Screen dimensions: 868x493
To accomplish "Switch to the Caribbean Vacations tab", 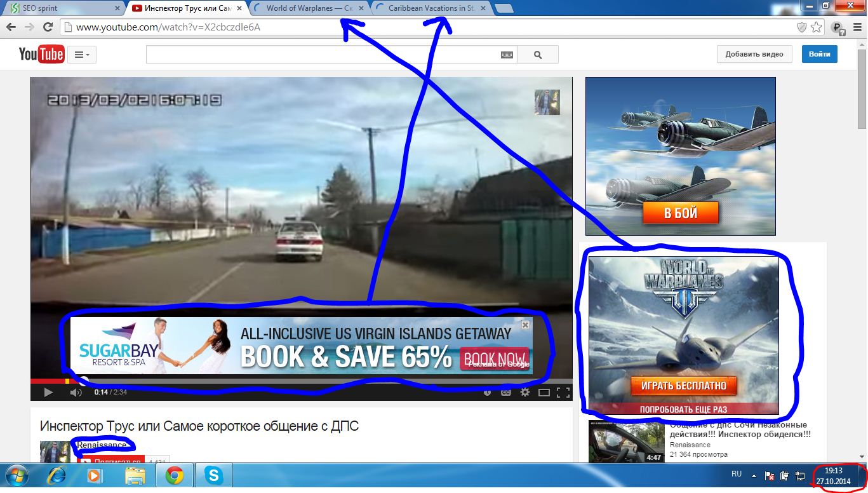I will point(432,8).
